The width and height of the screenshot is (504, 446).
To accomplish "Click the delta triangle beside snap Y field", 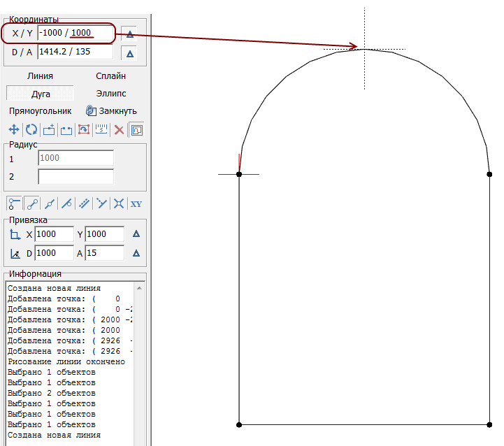I will (136, 234).
